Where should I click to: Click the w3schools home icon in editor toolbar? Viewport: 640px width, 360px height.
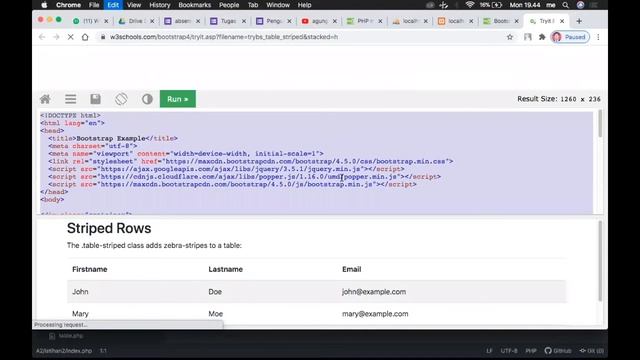pos(45,99)
